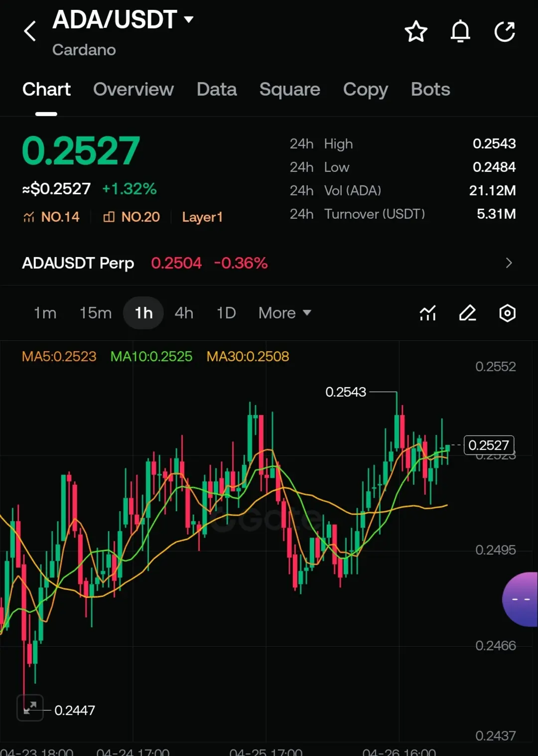Switch to the Overview tab
Viewport: 538px width, 756px height.
click(134, 89)
